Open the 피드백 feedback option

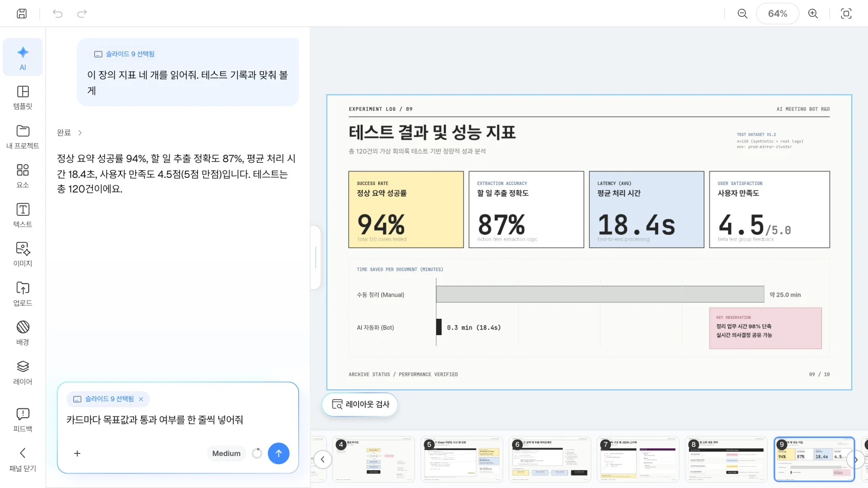23,420
